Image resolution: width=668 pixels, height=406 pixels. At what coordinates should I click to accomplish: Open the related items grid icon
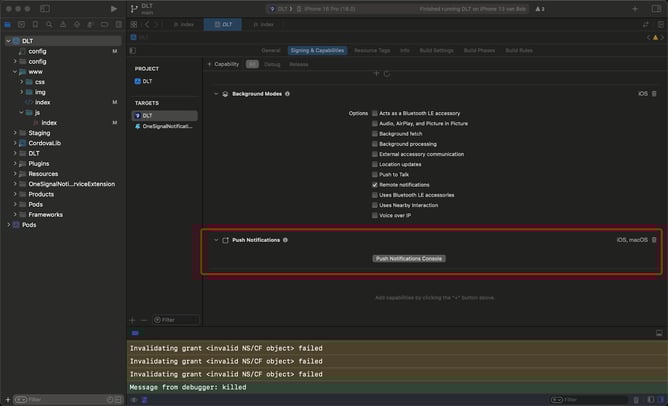(x=134, y=25)
